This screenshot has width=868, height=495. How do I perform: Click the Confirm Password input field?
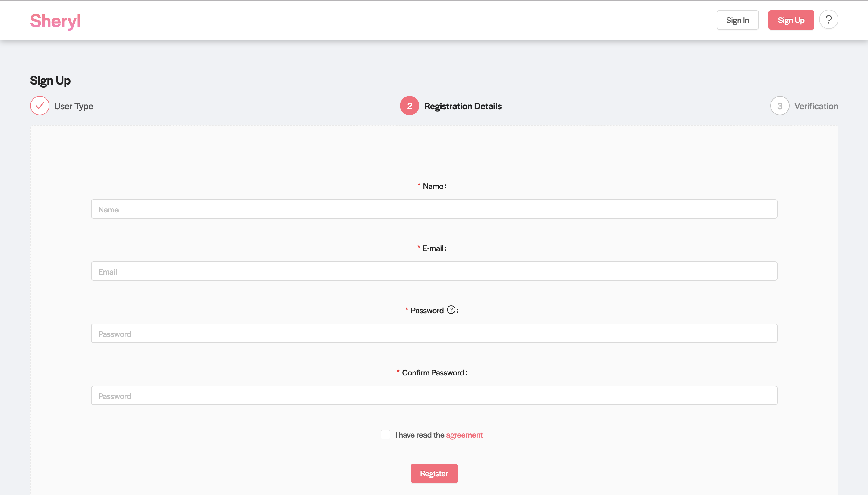click(x=434, y=395)
